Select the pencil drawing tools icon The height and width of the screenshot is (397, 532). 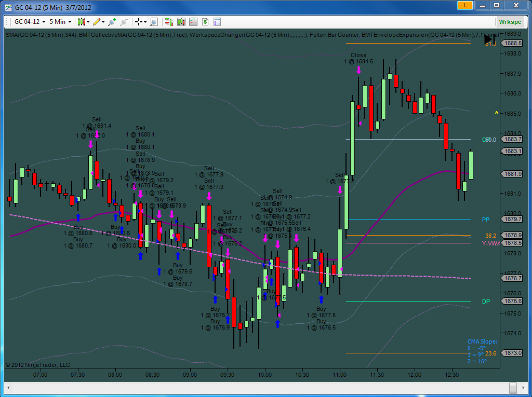(x=96, y=22)
